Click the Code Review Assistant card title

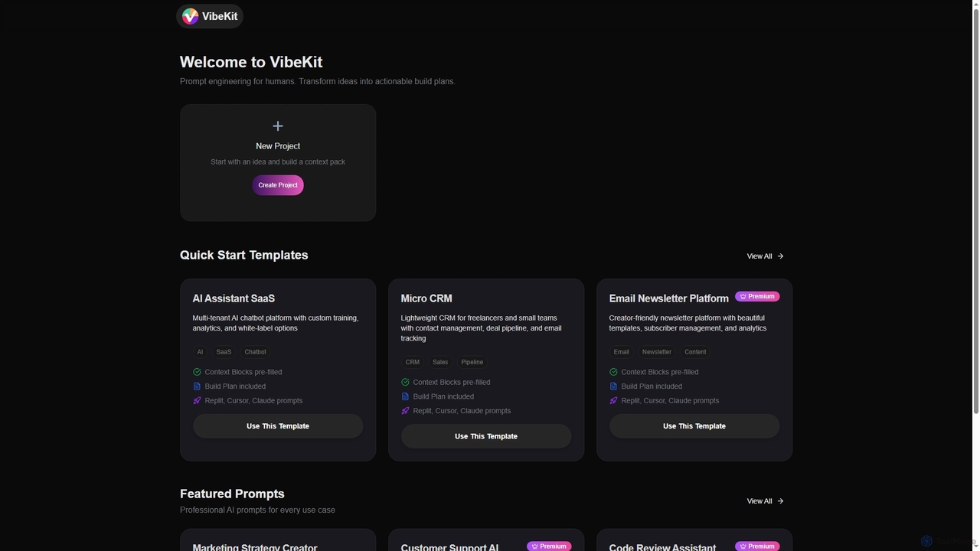[663, 546]
